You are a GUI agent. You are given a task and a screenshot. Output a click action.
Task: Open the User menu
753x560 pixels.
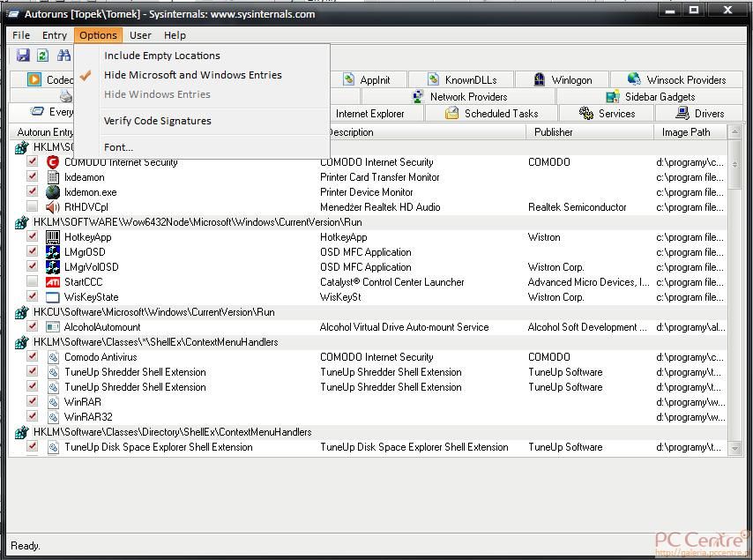click(x=140, y=35)
